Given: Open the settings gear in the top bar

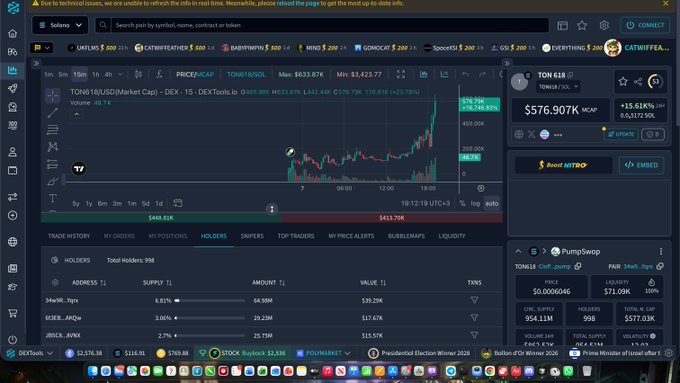Looking at the screenshot, I should [x=604, y=25].
